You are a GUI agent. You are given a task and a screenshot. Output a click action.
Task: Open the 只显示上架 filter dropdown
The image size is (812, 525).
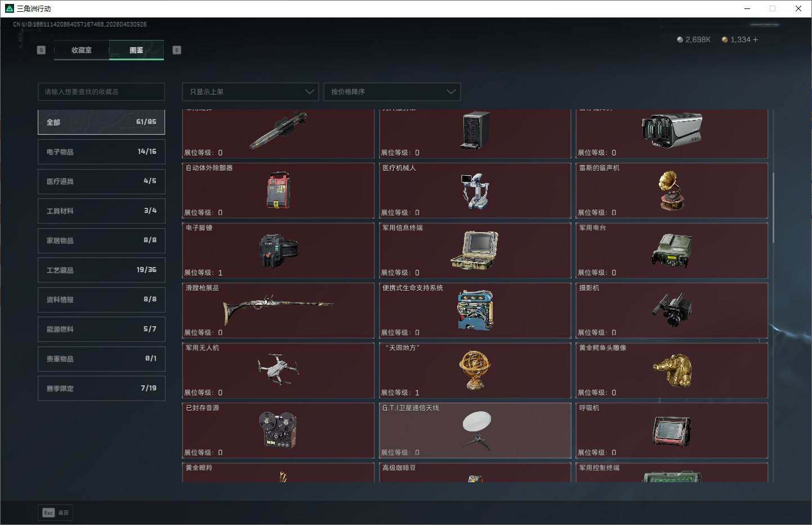(x=251, y=92)
